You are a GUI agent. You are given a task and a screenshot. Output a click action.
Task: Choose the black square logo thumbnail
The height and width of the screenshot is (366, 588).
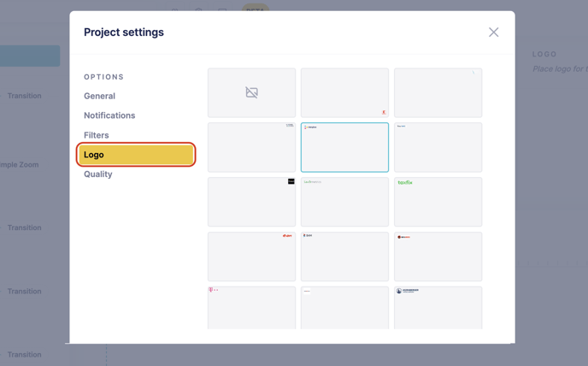251,202
